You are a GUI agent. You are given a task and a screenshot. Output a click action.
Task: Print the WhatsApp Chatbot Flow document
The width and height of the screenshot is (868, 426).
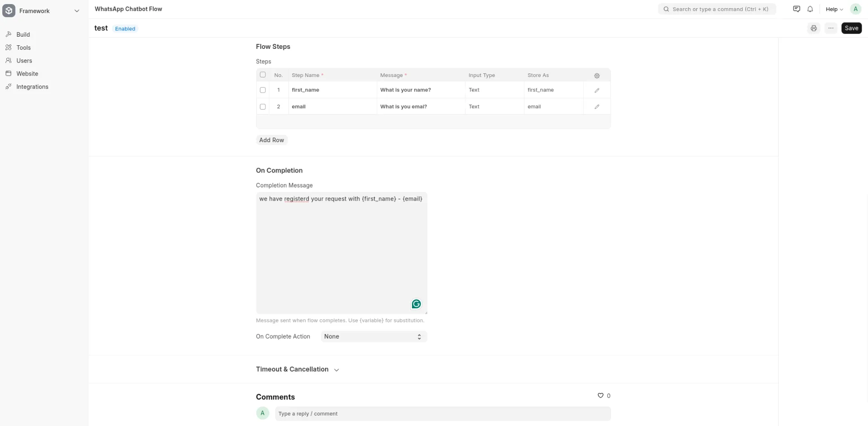(x=814, y=28)
